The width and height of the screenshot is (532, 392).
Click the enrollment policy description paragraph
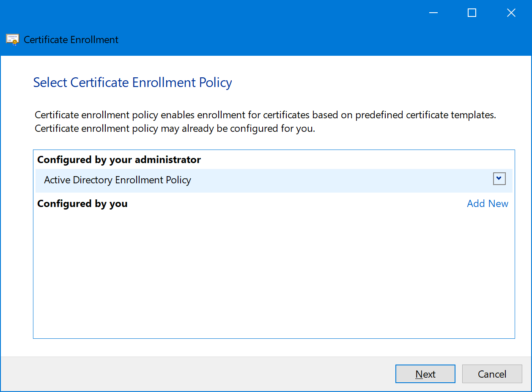pos(265,121)
